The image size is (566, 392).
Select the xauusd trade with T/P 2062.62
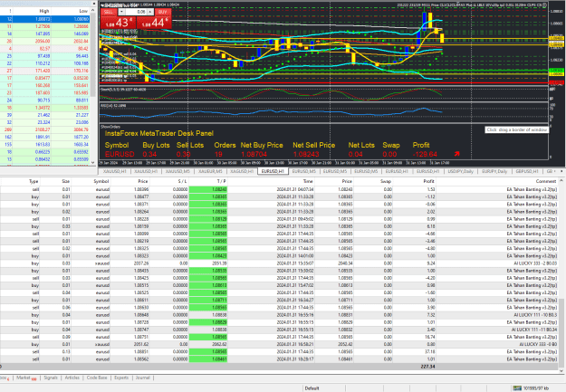(279, 344)
